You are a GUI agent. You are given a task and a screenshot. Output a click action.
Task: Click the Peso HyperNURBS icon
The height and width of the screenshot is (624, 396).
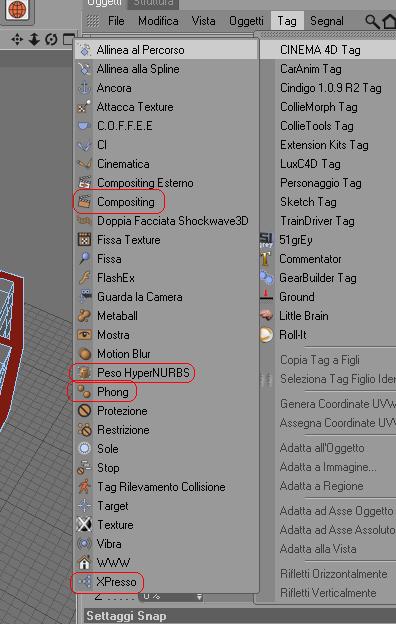click(84, 373)
